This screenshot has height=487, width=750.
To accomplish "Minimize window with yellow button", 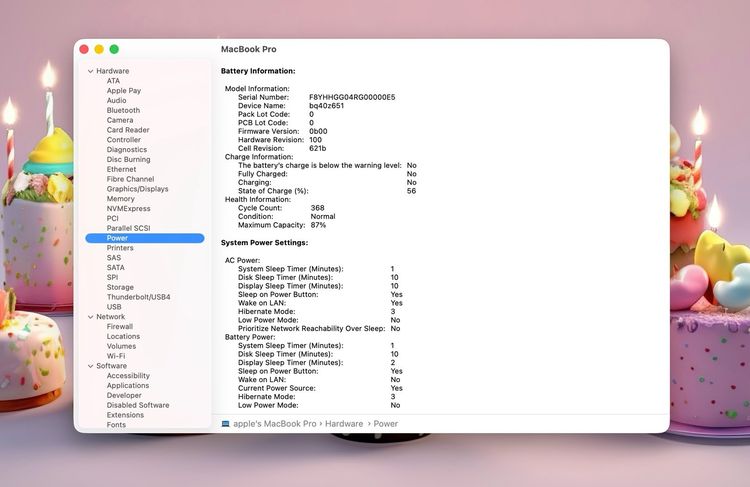I will point(99,49).
